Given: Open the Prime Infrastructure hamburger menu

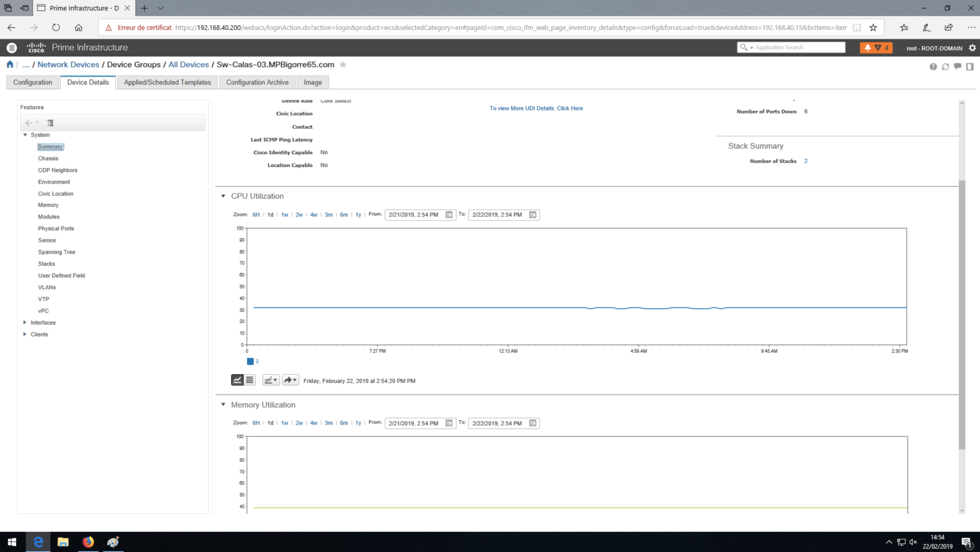Looking at the screenshot, I should coord(11,48).
